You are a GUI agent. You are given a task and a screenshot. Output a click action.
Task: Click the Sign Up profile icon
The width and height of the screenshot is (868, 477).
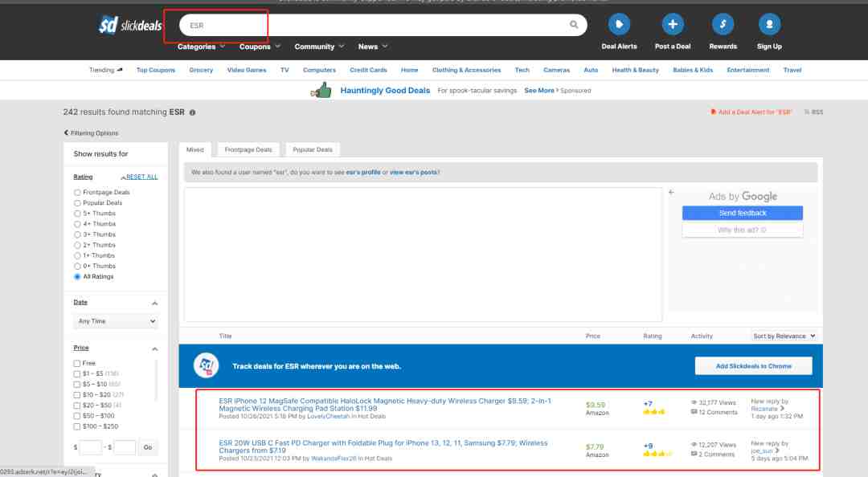tap(769, 24)
